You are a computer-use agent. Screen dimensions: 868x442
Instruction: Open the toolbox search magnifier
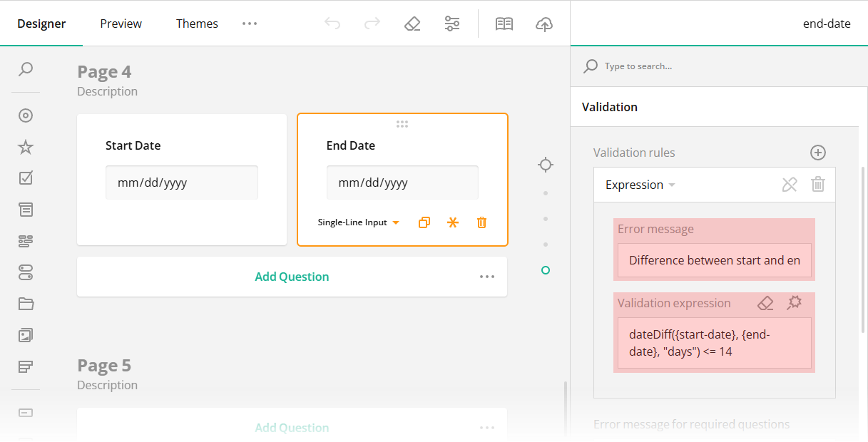click(25, 70)
